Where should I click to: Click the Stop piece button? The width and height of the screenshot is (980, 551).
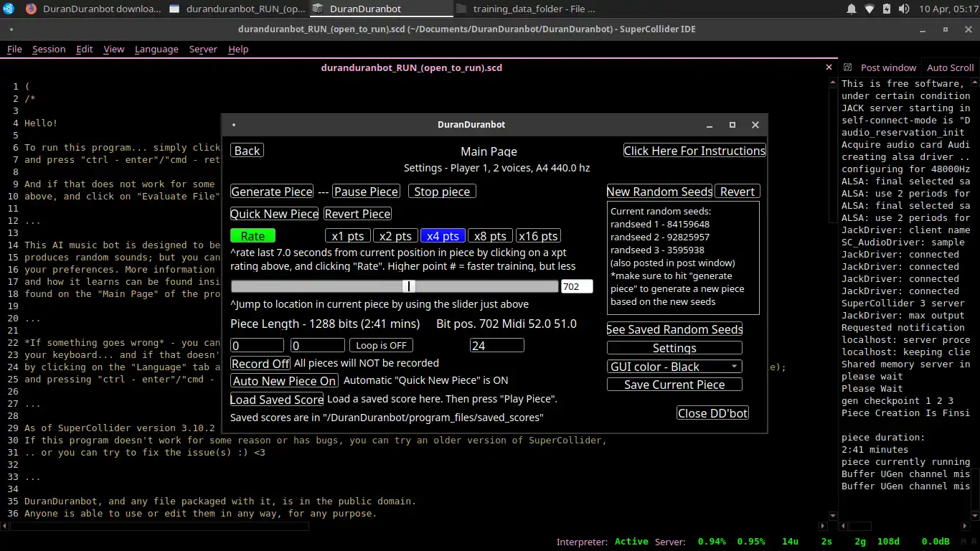(x=442, y=192)
